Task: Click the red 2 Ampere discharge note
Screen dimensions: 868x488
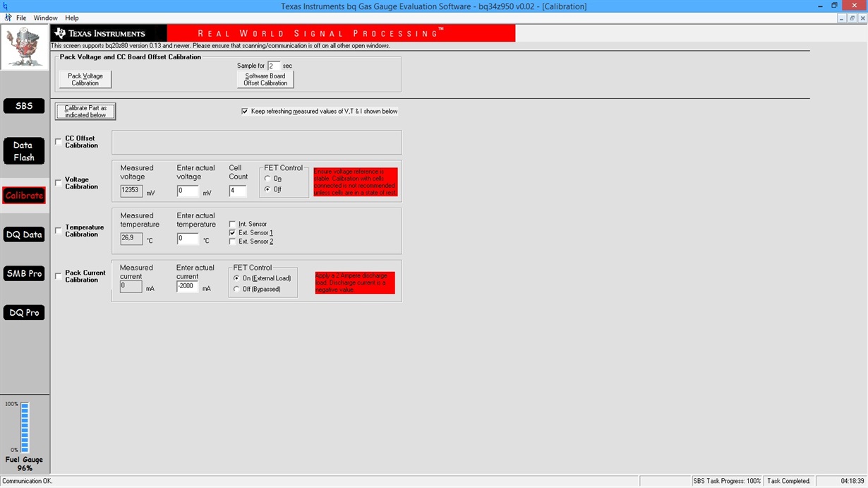Action: tap(355, 282)
